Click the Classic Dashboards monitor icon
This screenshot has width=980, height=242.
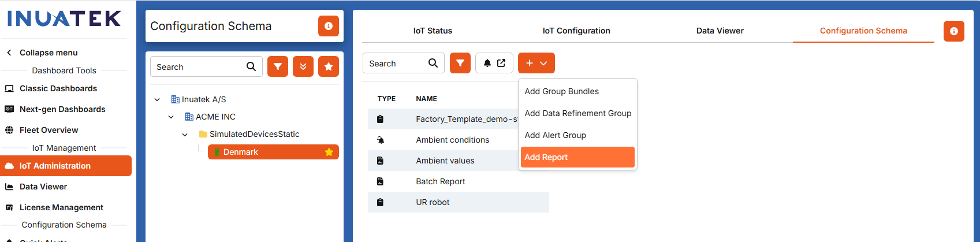9,88
